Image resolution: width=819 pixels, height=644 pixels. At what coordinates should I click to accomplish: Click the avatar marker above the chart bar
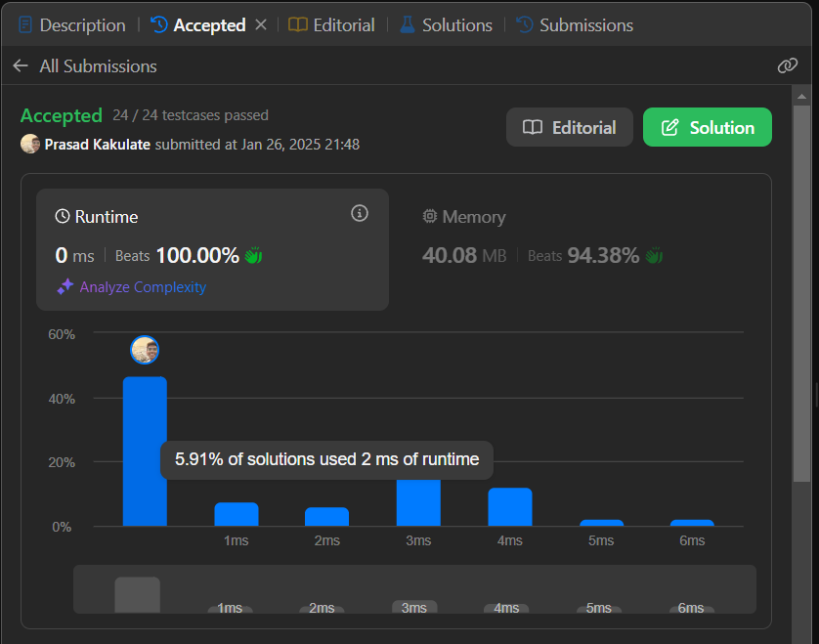pyautogui.click(x=145, y=350)
